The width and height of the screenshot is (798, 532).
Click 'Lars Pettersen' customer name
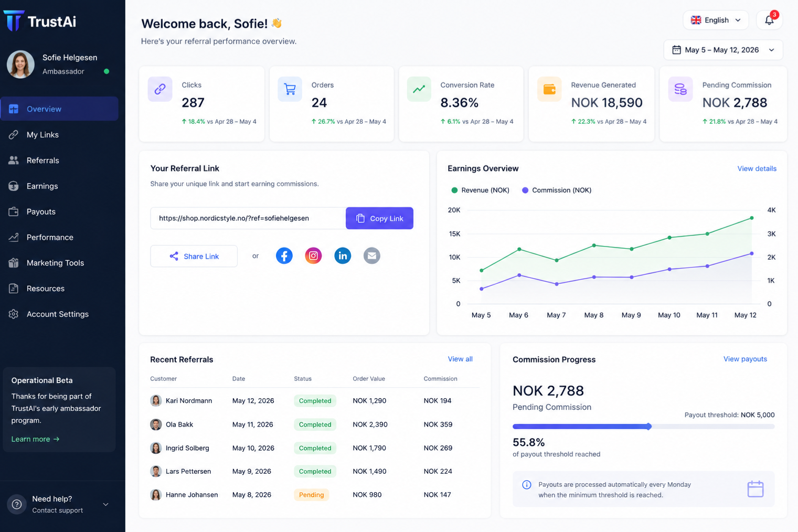188,471
